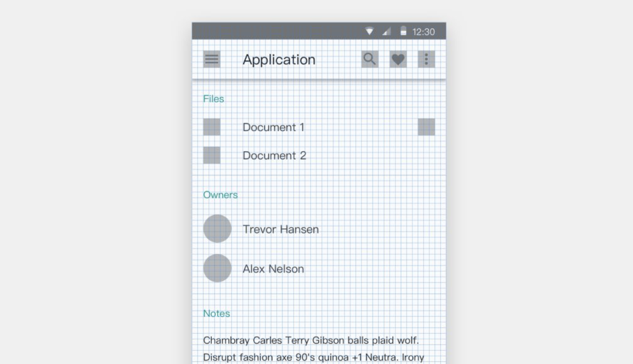633x364 pixels.
Task: Click the heart favorite icon
Action: coord(398,59)
